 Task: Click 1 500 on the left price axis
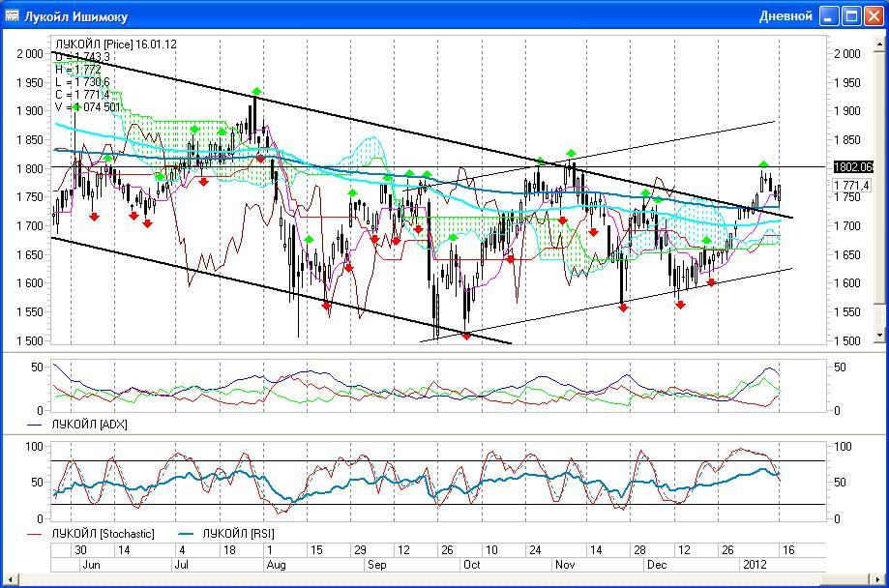30,340
